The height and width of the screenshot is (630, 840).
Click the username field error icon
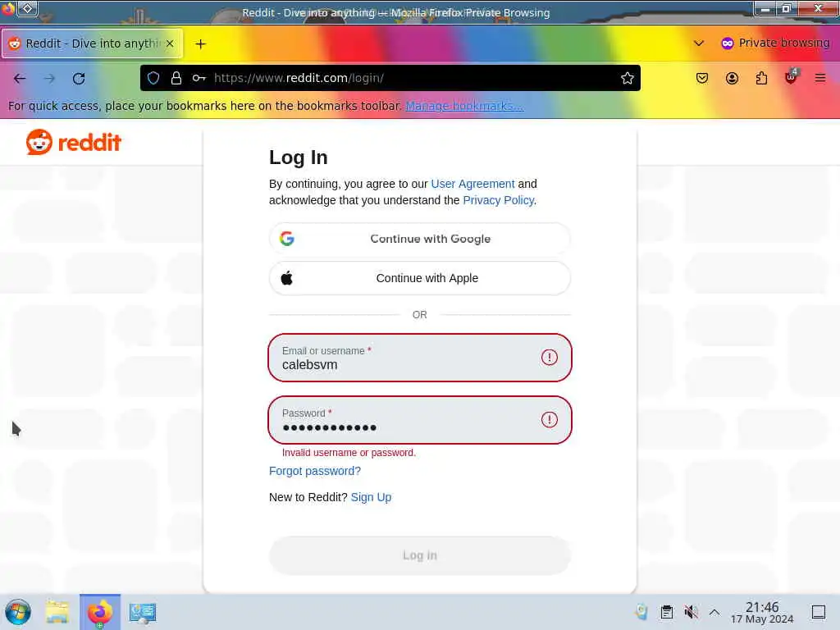point(549,358)
